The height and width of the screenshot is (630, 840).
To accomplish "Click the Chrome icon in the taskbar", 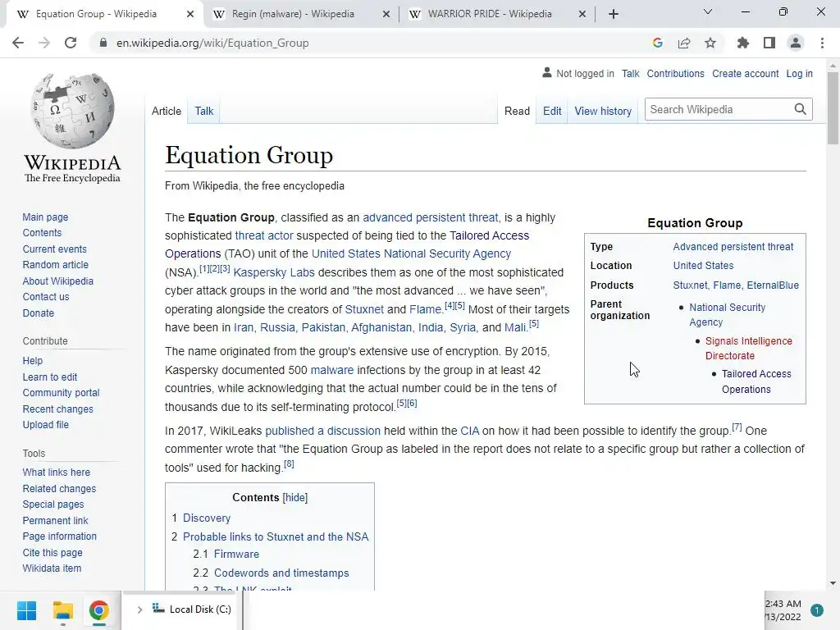I will pyautogui.click(x=98, y=610).
